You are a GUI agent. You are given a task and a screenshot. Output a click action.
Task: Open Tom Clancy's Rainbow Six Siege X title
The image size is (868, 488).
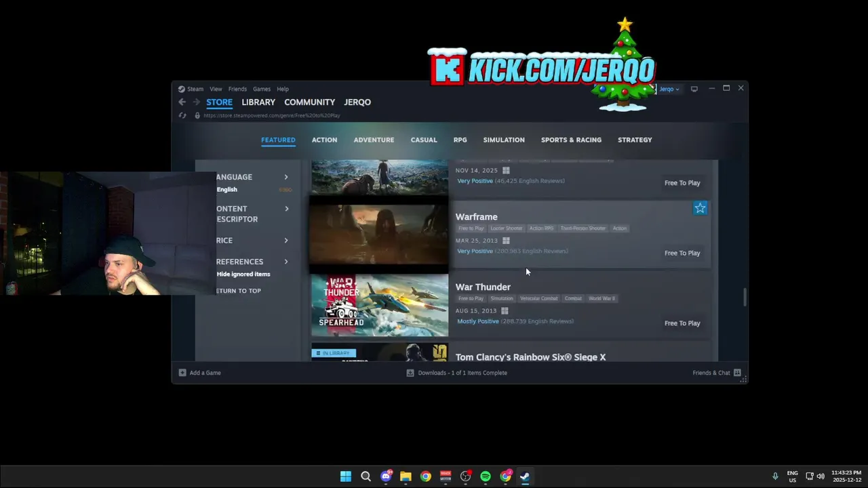[x=531, y=357]
